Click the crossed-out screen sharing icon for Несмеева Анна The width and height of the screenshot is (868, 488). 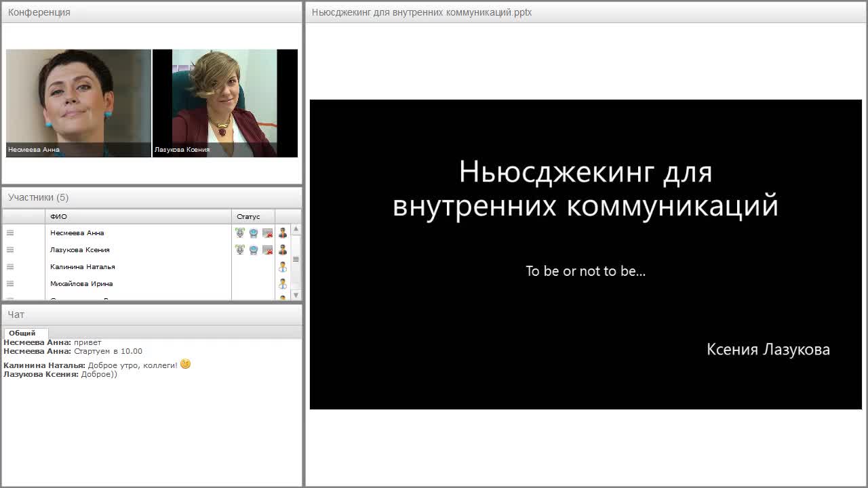point(267,232)
